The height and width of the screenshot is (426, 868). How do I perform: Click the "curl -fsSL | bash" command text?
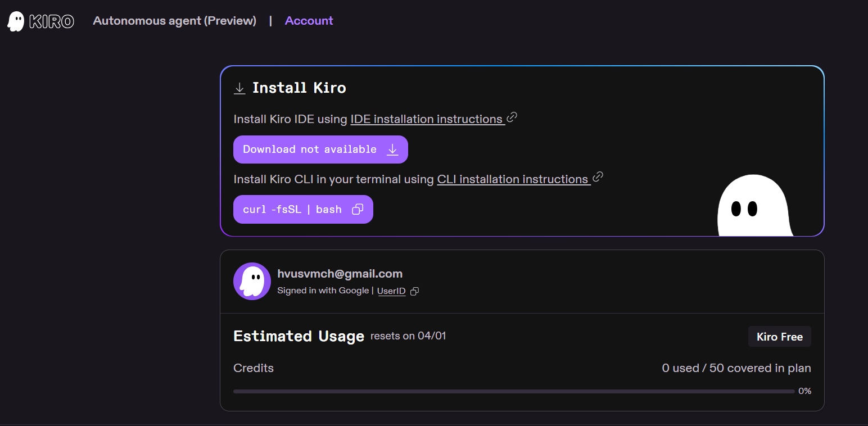pyautogui.click(x=292, y=210)
